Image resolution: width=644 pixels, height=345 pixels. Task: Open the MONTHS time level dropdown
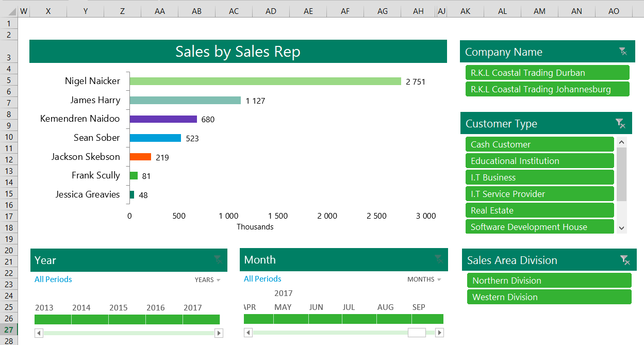click(424, 279)
